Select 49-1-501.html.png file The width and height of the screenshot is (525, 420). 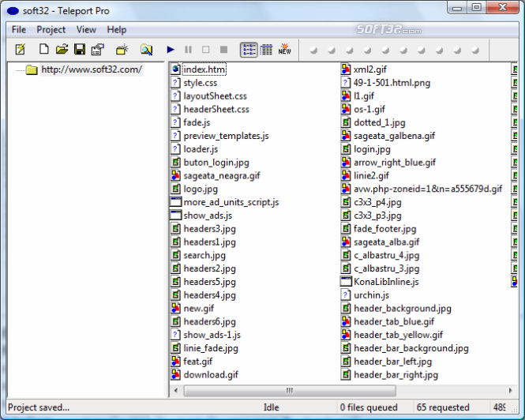pyautogui.click(x=392, y=83)
